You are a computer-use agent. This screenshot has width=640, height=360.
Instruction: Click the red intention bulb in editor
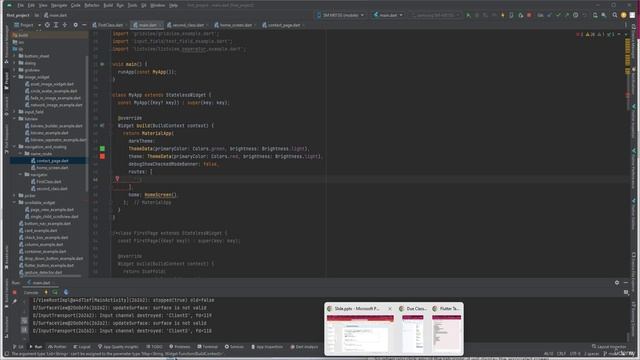[x=117, y=179]
